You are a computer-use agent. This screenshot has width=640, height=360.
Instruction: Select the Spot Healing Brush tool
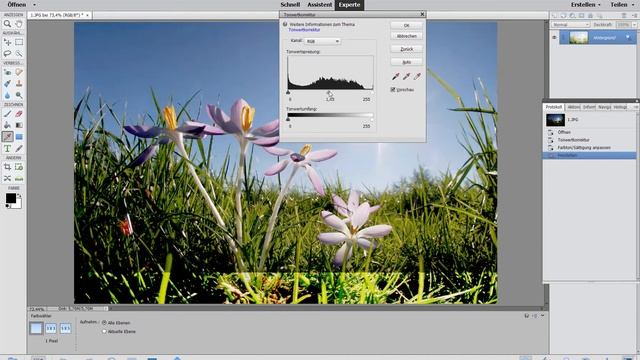click(x=19, y=72)
